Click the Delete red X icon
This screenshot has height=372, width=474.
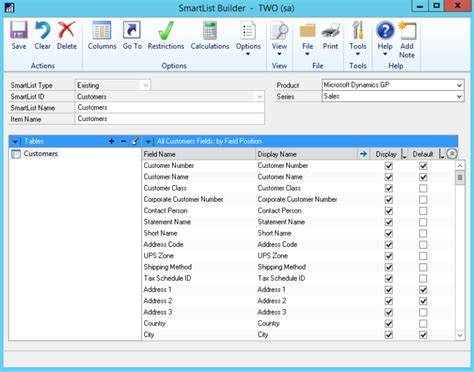click(67, 30)
